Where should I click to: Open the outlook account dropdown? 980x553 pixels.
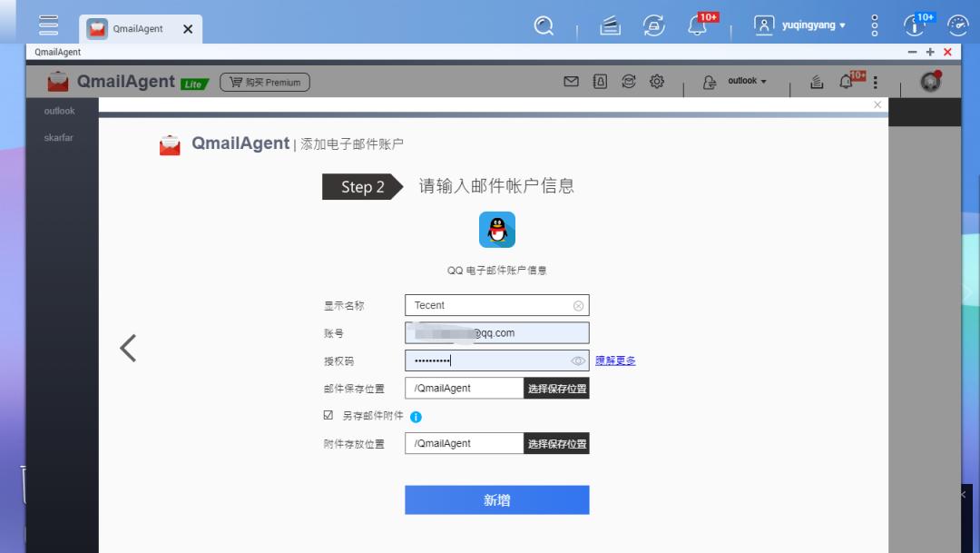tap(744, 81)
